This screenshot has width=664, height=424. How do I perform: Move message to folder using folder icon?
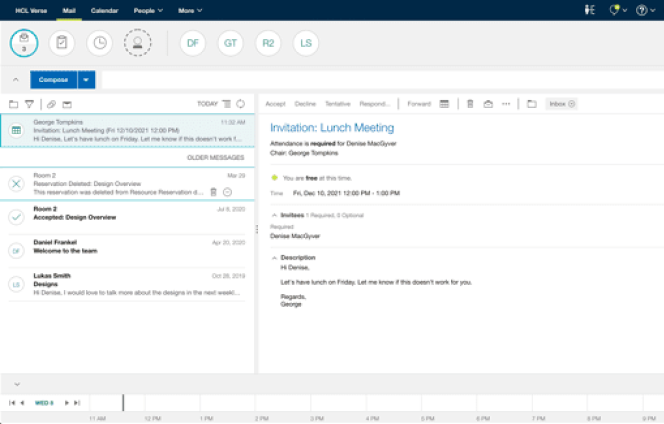(x=532, y=104)
